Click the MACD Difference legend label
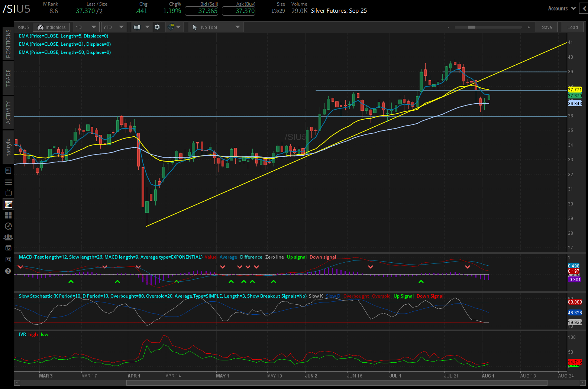Viewport: 588px width, 389px height. (251, 257)
